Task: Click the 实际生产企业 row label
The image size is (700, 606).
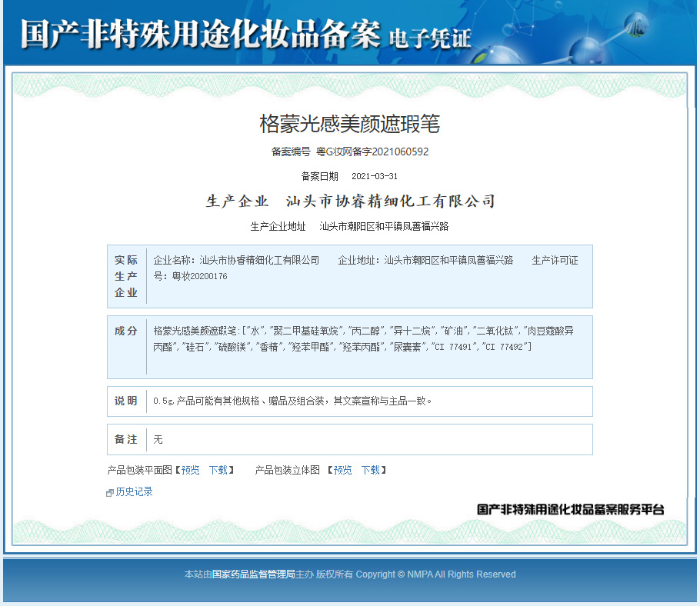Action: click(126, 276)
